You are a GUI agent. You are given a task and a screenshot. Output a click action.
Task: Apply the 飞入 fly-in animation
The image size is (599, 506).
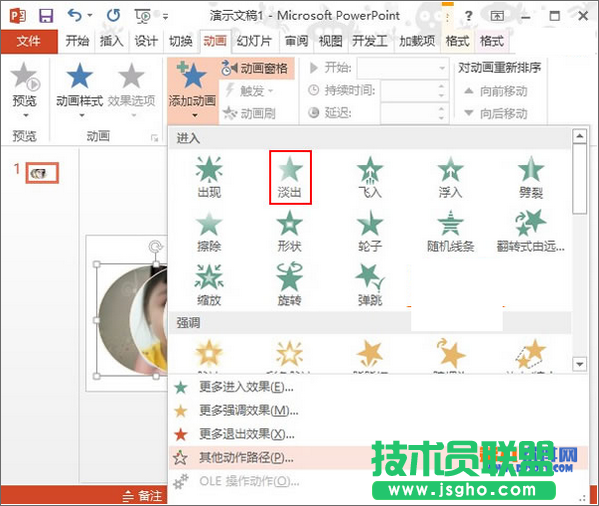coord(370,177)
